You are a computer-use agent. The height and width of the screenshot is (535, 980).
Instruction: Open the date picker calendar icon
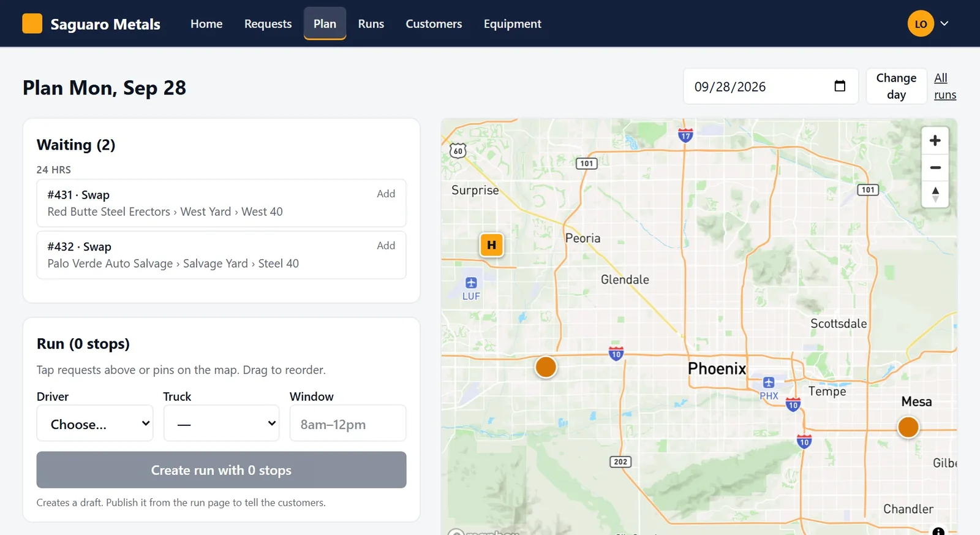840,86
